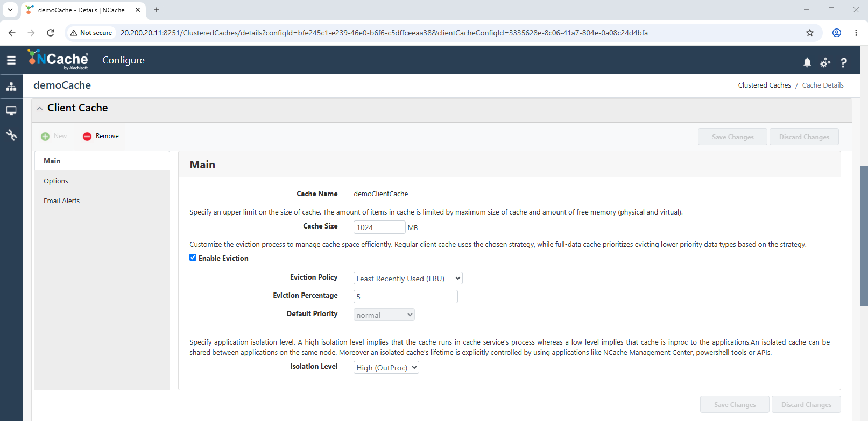868x421 pixels.
Task: Go back in browser history
Action: [x=12, y=33]
